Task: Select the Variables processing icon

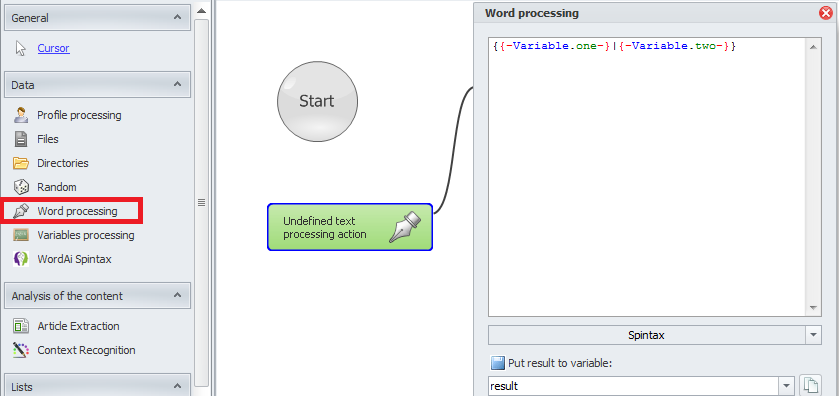Action: [x=21, y=235]
